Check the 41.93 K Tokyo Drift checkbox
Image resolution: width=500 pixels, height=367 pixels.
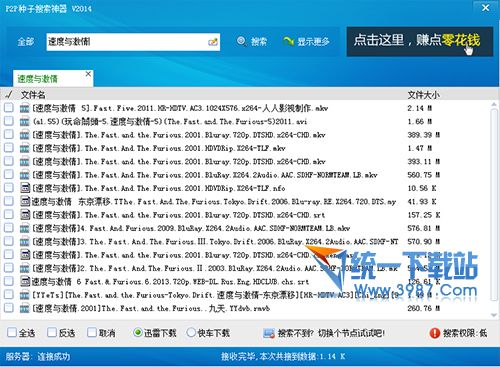point(9,201)
